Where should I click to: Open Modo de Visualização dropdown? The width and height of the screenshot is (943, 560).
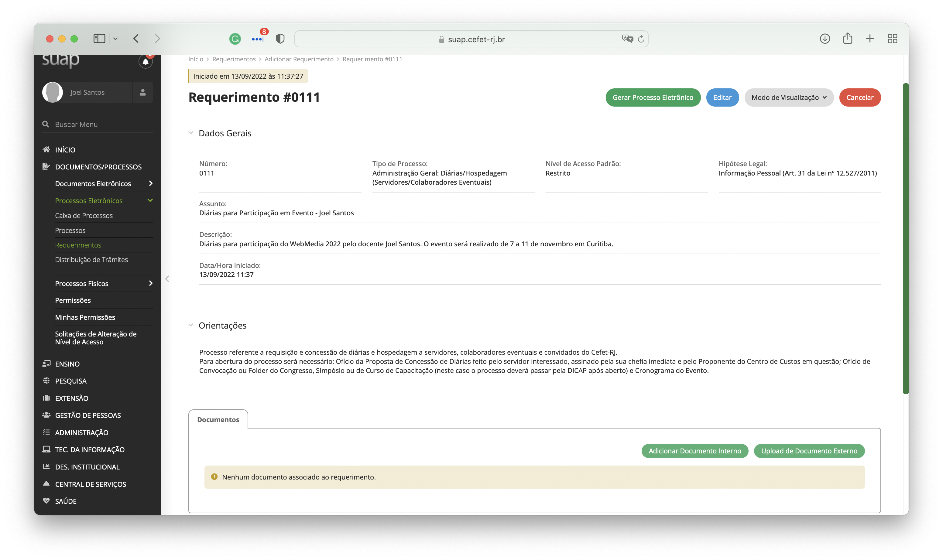[x=789, y=97]
